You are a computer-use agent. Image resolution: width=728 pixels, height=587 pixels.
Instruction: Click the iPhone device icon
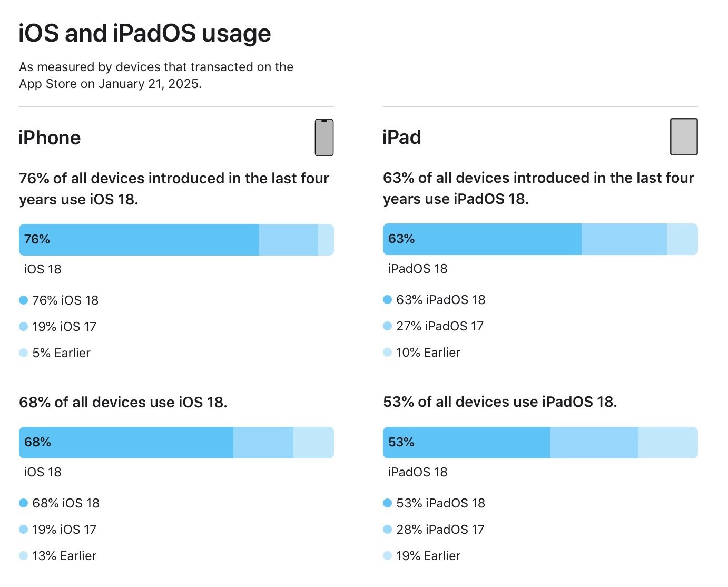(x=324, y=138)
